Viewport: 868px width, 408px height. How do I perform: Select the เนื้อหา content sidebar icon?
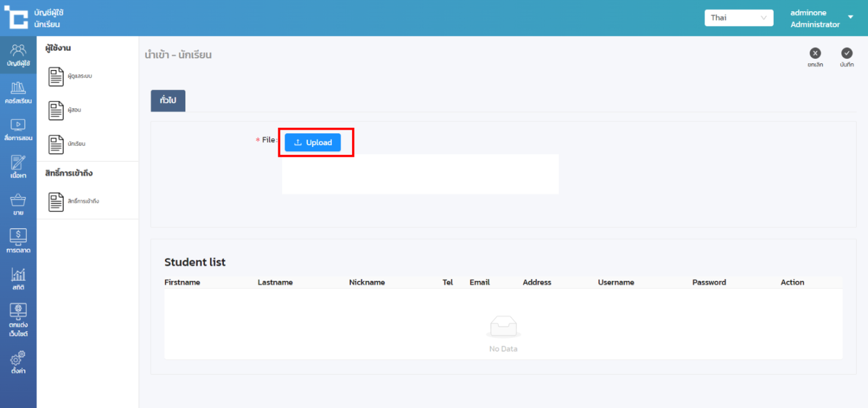click(18, 167)
